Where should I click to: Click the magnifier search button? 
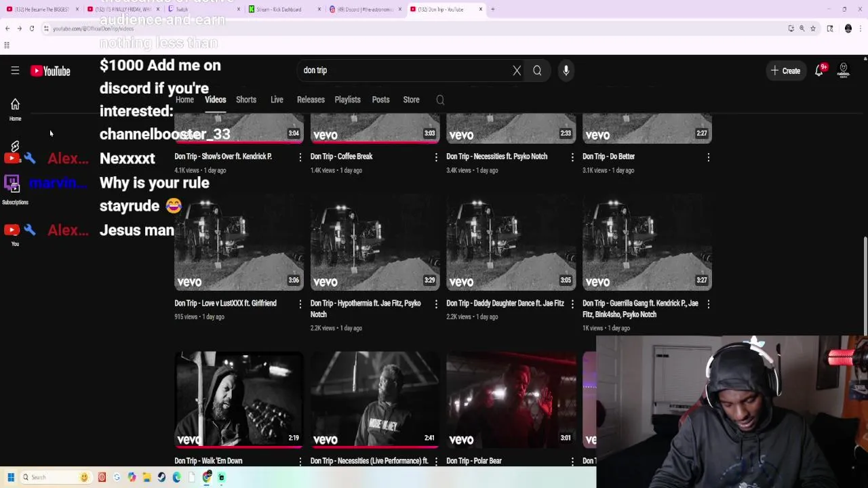537,70
